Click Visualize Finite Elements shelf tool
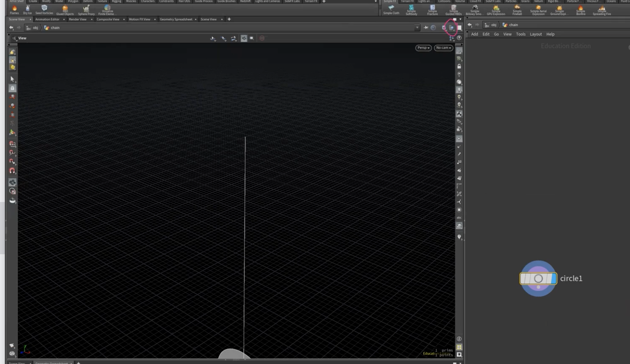Image resolution: width=630 pixels, height=364 pixels. (x=107, y=10)
